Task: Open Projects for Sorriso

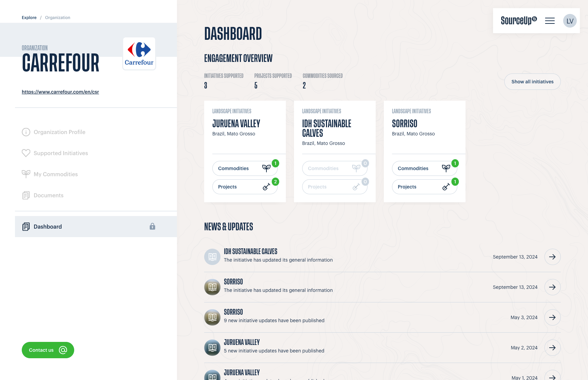Action: [x=425, y=187]
